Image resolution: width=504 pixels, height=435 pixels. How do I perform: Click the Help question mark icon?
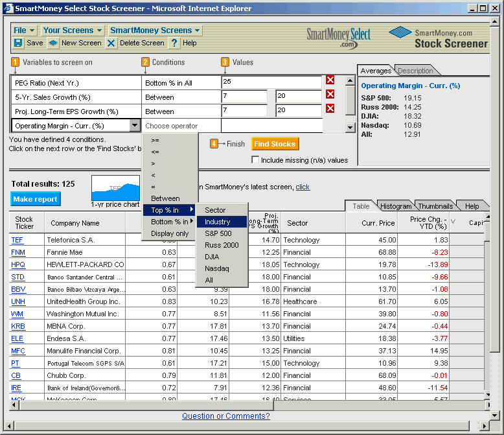(x=174, y=43)
